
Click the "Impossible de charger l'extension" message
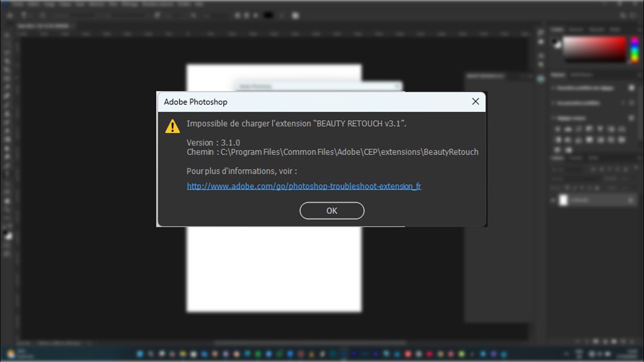pyautogui.click(x=296, y=124)
